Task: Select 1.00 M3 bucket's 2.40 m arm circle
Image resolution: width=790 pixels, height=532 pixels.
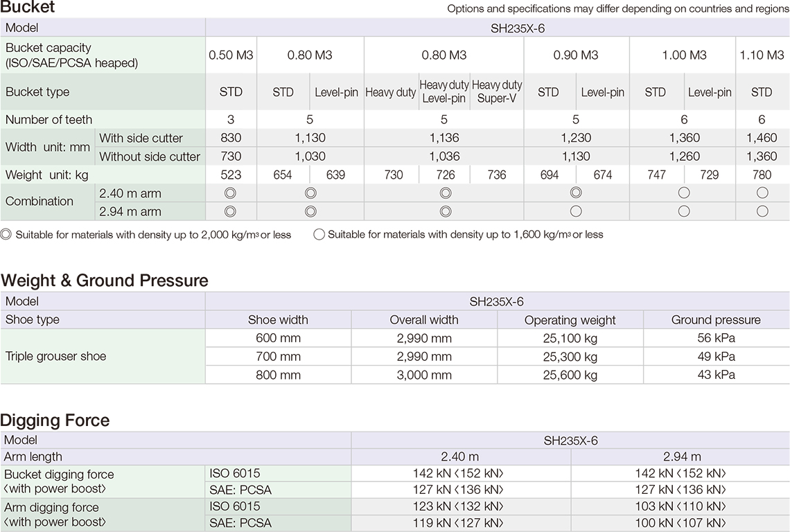Action: click(x=684, y=193)
